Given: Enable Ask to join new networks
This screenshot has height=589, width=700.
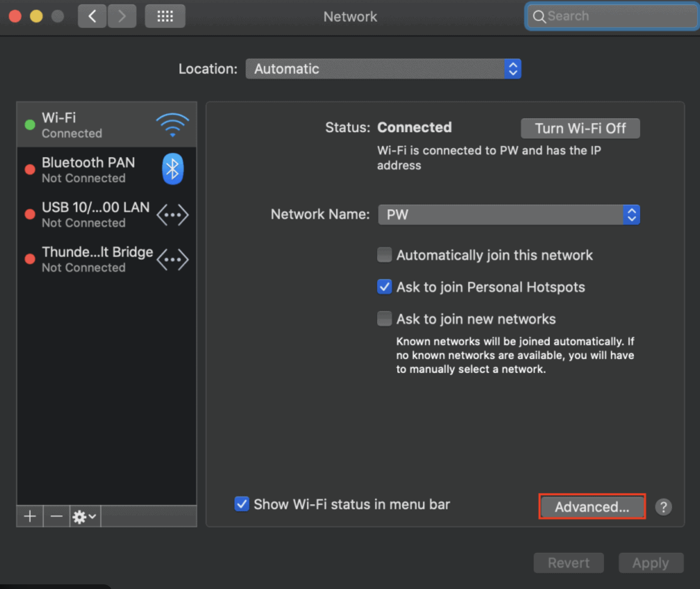Looking at the screenshot, I should point(384,319).
